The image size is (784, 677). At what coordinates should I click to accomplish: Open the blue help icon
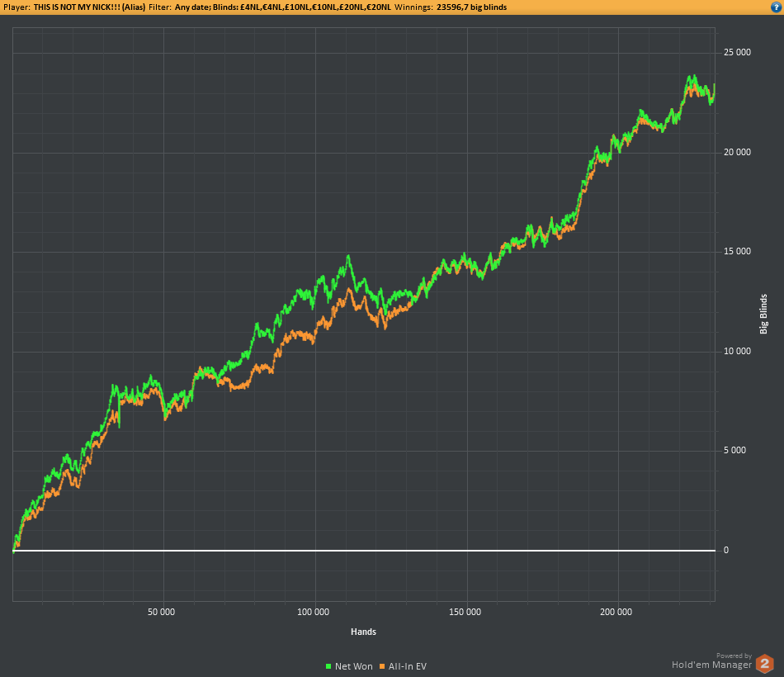click(776, 7)
